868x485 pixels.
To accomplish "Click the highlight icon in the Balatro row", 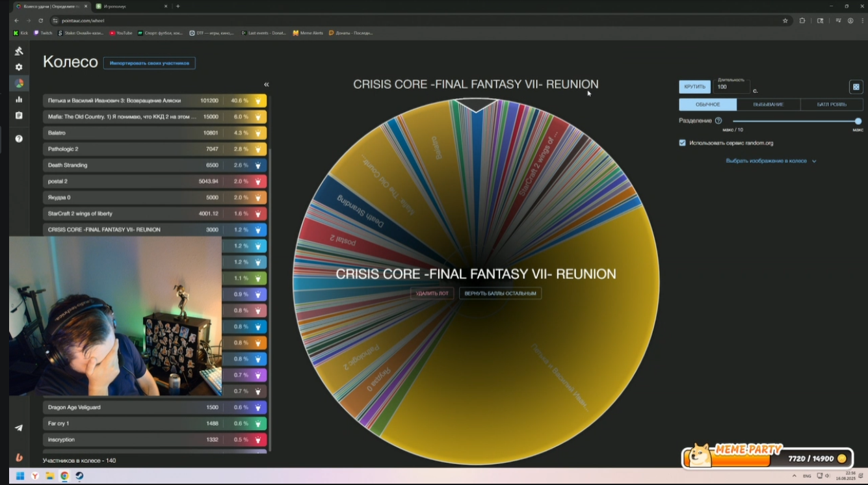I will click(x=258, y=133).
